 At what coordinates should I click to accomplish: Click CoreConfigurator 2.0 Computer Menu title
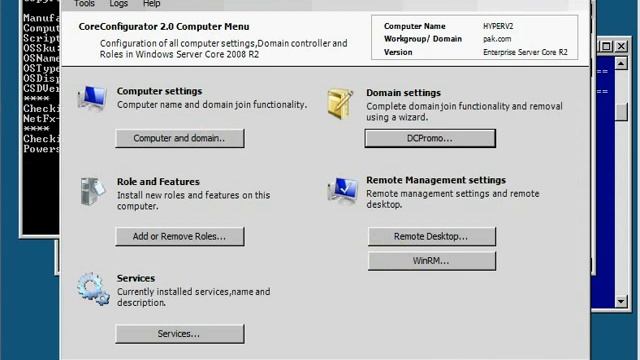pos(164,27)
